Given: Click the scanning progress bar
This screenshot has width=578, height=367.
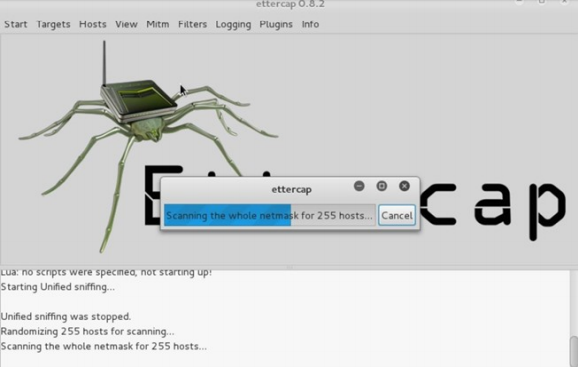Looking at the screenshot, I should click(270, 215).
